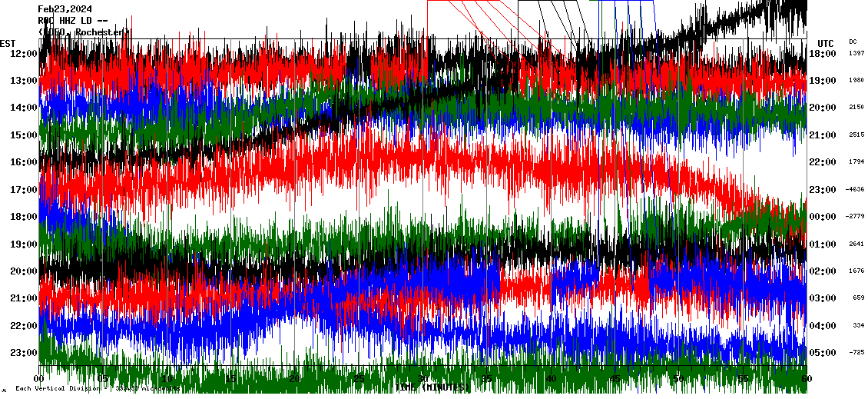The height and width of the screenshot is (399, 868).
Task: Click the 00 minute axis tick label
Action: click(40, 378)
